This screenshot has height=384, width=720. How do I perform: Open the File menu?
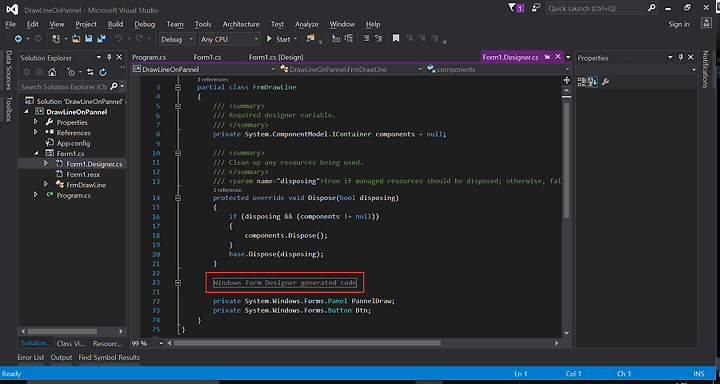click(x=10, y=24)
